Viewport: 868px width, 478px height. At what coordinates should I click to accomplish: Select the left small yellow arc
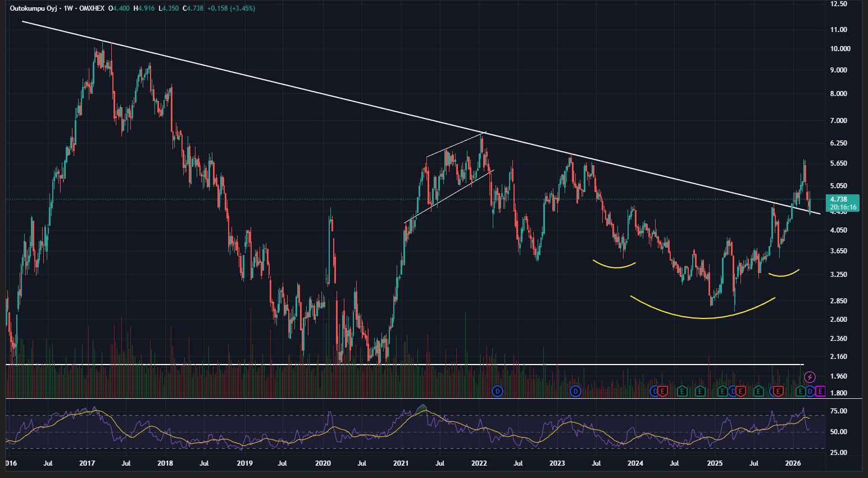coord(615,267)
